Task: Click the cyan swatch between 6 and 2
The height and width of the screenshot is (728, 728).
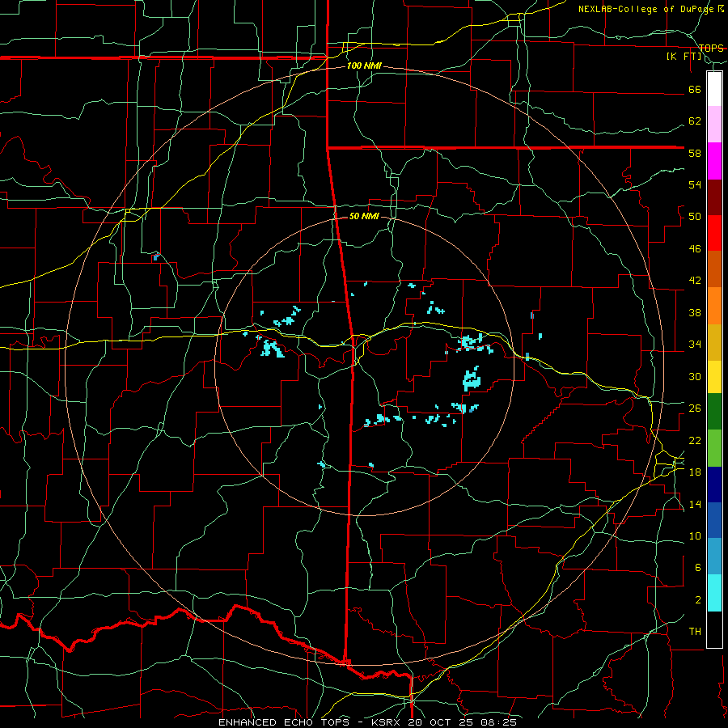Action: click(714, 593)
